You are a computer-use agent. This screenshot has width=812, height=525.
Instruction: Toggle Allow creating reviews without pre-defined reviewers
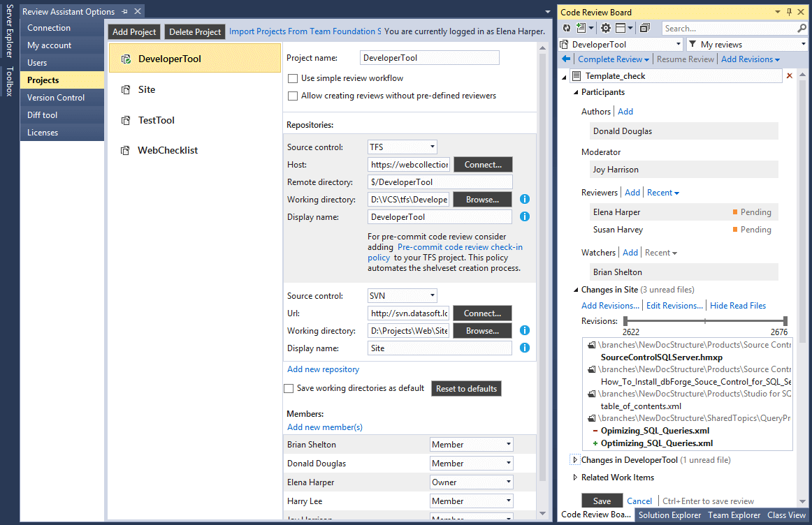pyautogui.click(x=293, y=96)
